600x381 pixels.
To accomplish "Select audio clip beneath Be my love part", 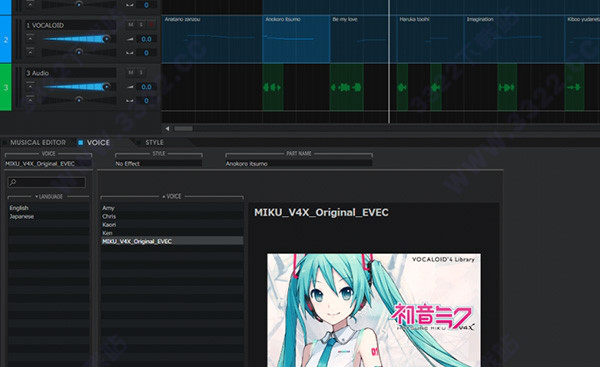I will point(347,87).
